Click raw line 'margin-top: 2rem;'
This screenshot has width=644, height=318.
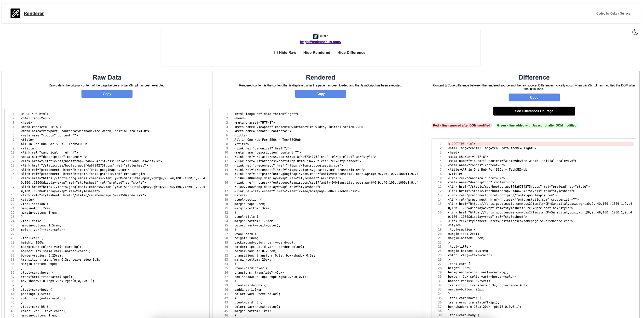36,208
